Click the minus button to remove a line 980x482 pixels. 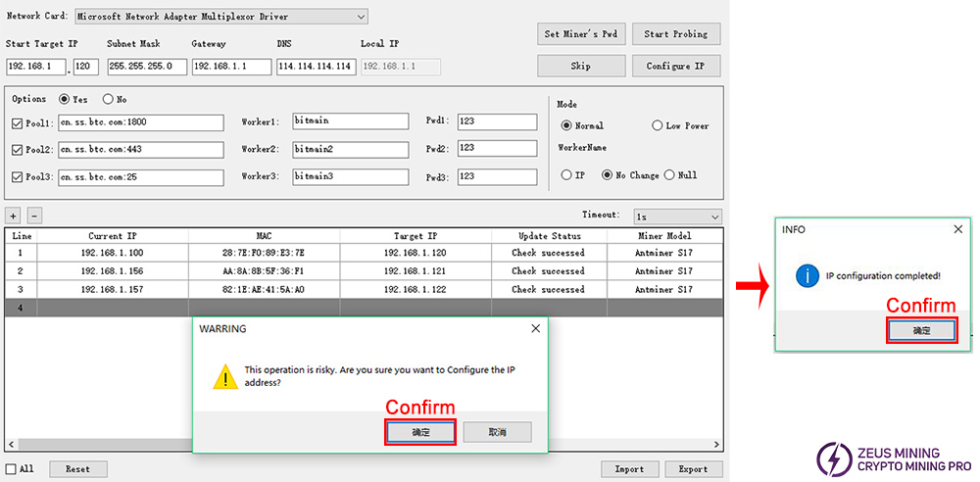pos(33,216)
